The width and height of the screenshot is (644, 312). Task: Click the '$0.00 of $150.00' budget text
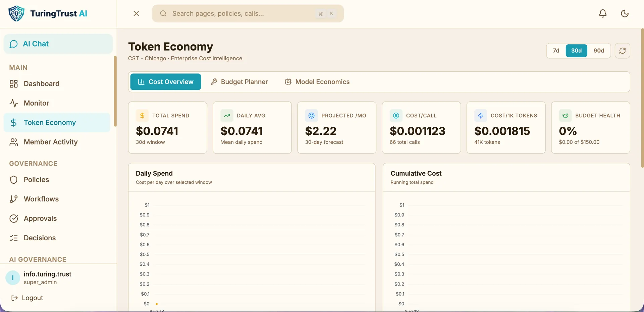click(579, 142)
